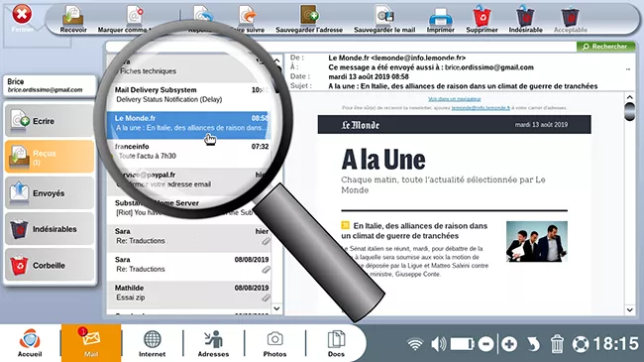Click the undo back arrow icon
The image size is (644, 362).
click(533, 344)
